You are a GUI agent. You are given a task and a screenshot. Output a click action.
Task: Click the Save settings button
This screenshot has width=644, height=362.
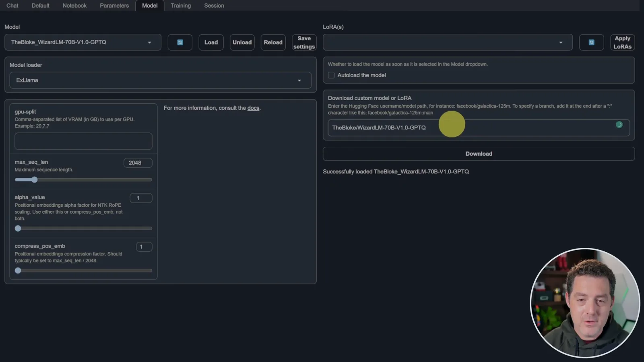304,42
